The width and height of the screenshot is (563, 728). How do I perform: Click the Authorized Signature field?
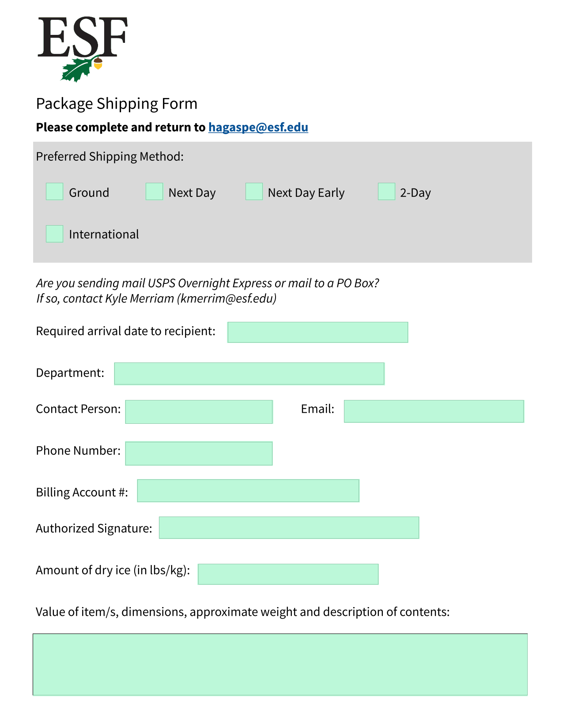289,528
